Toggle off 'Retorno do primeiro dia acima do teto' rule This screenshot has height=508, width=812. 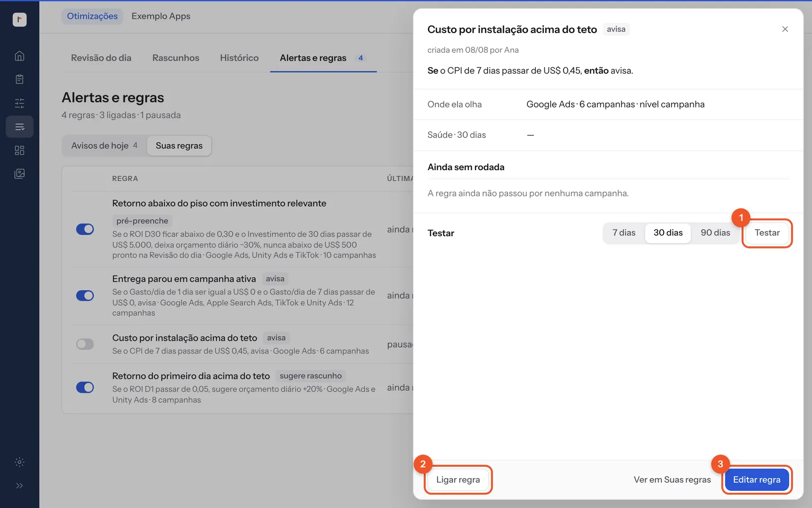pyautogui.click(x=85, y=388)
